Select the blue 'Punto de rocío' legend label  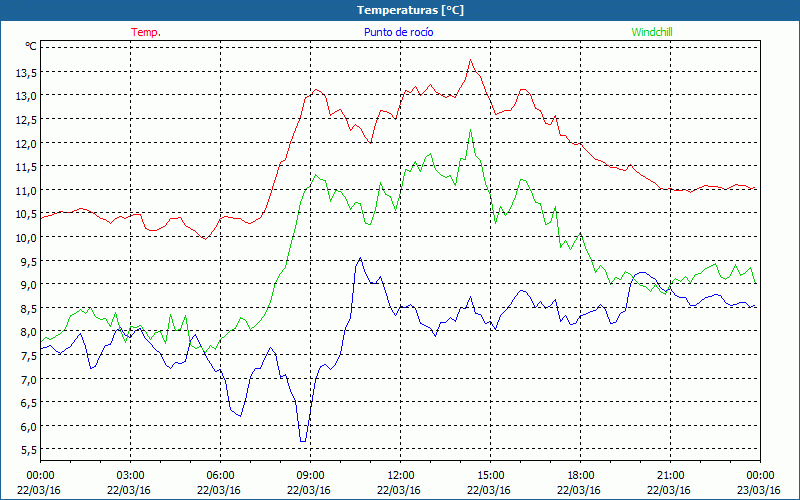pyautogui.click(x=398, y=32)
